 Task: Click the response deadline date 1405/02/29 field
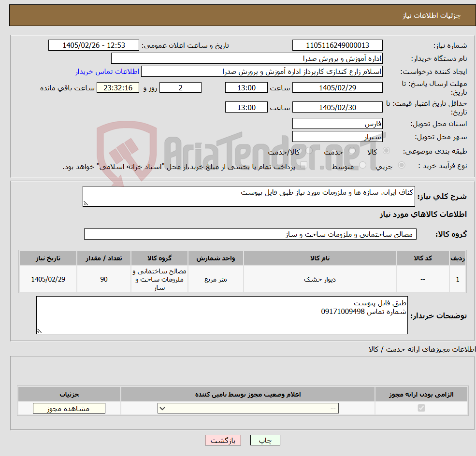click(x=337, y=88)
